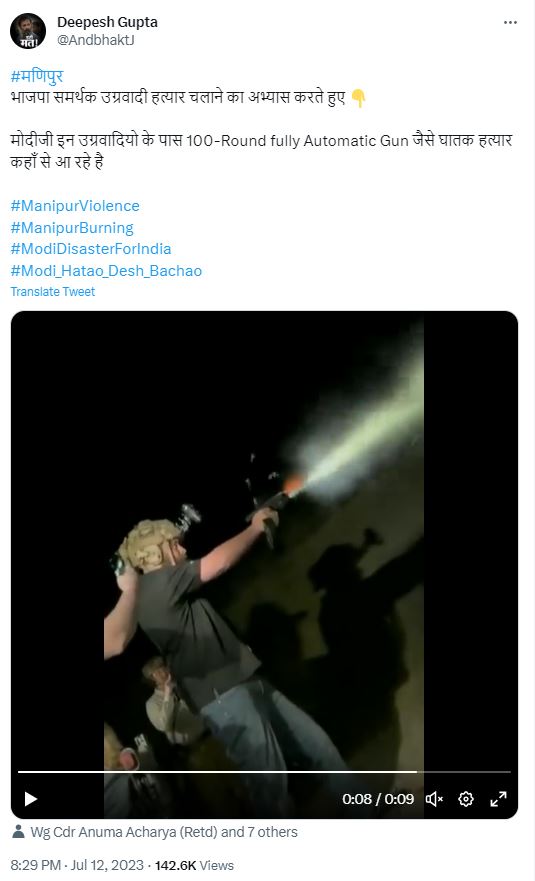Screen dimensions: 535x881
Task: Click the 142.6K Views count
Action: pyautogui.click(x=194, y=865)
